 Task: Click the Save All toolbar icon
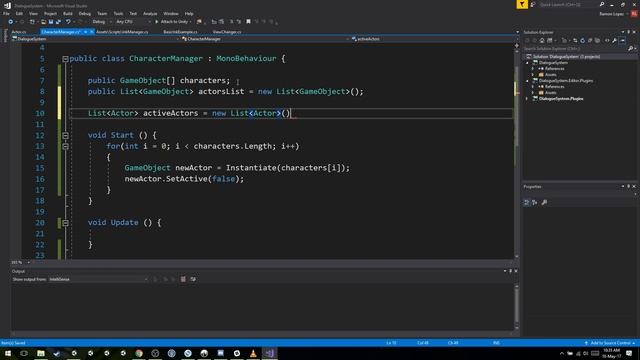coord(58,22)
